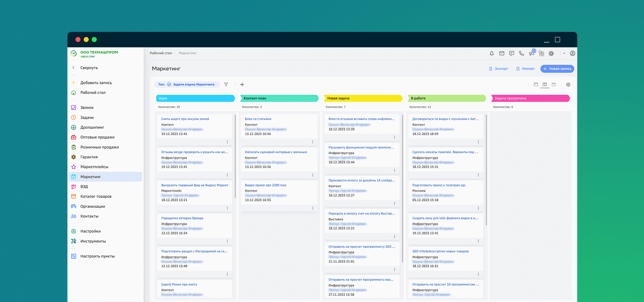The image size is (644, 302).
Task: Click the Маркетинг sidebar icon
Action: click(74, 177)
